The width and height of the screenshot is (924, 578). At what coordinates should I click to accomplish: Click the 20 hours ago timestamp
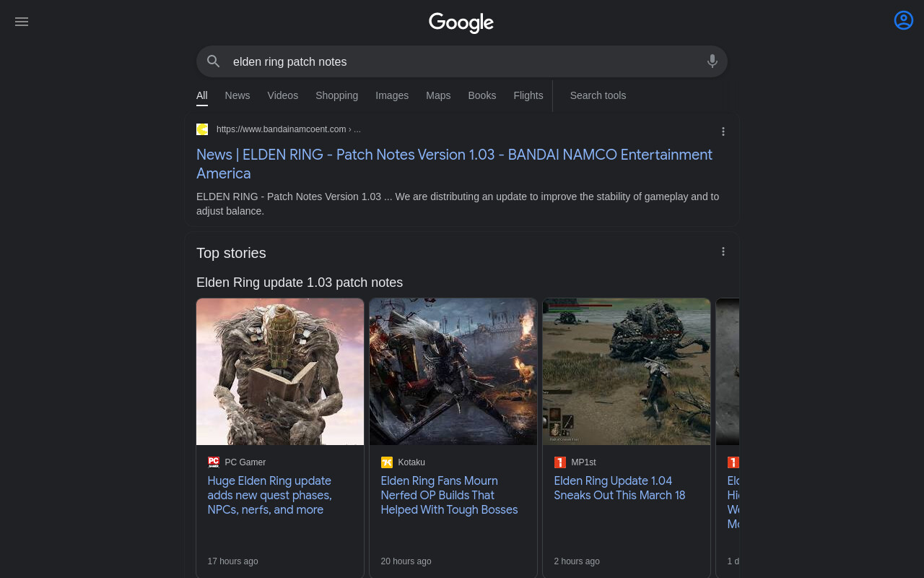pyautogui.click(x=406, y=561)
